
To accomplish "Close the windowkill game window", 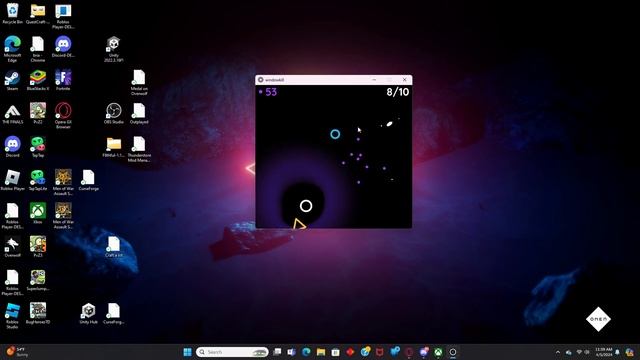I will [x=404, y=80].
